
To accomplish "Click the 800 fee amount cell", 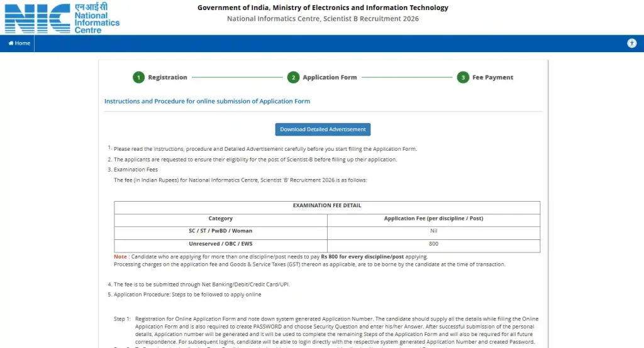I will tap(433, 244).
